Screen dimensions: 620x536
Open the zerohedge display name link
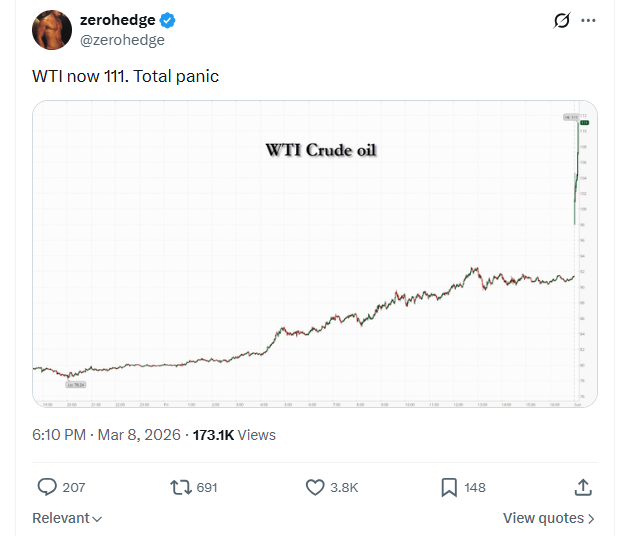pos(117,21)
